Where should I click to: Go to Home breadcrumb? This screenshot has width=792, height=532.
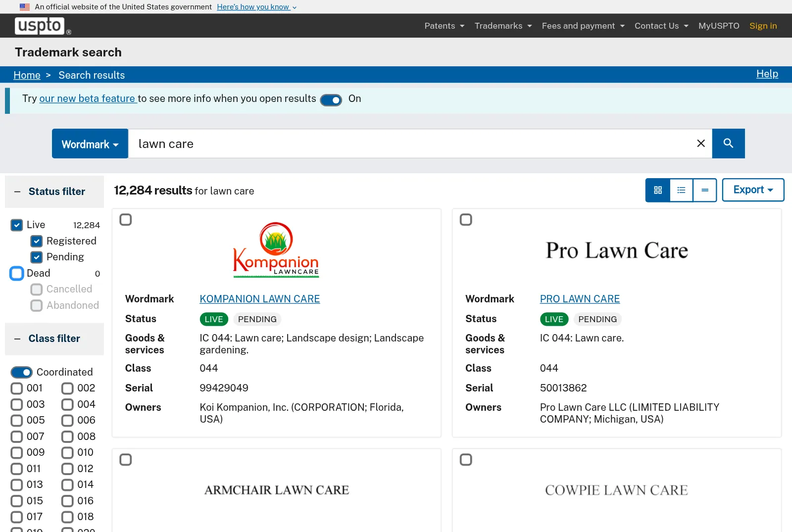pos(27,75)
